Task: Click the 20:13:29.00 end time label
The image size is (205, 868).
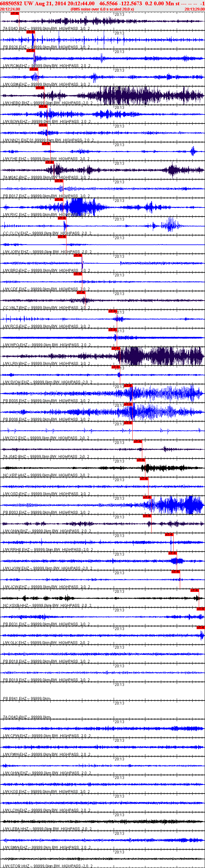Action: [194, 9]
